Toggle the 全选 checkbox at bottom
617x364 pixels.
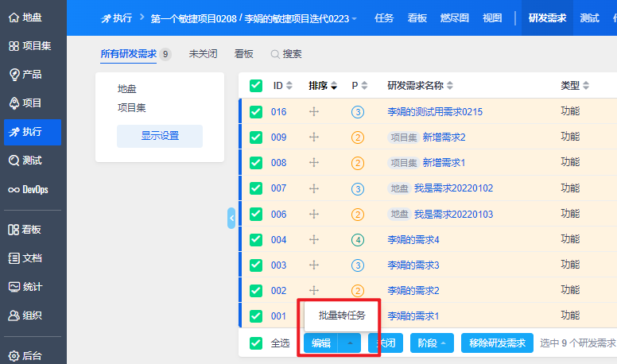[256, 343]
